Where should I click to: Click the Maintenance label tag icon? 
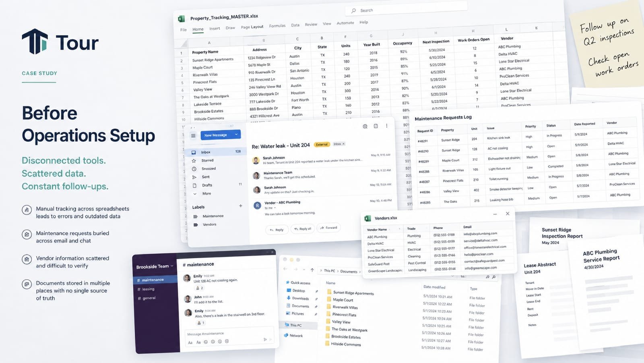point(196,217)
